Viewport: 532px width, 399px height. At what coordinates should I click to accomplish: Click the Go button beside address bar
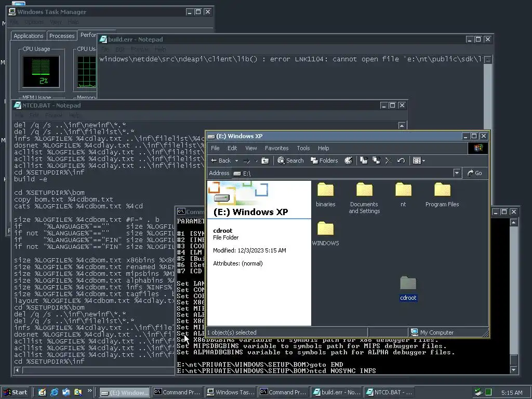[475, 173]
